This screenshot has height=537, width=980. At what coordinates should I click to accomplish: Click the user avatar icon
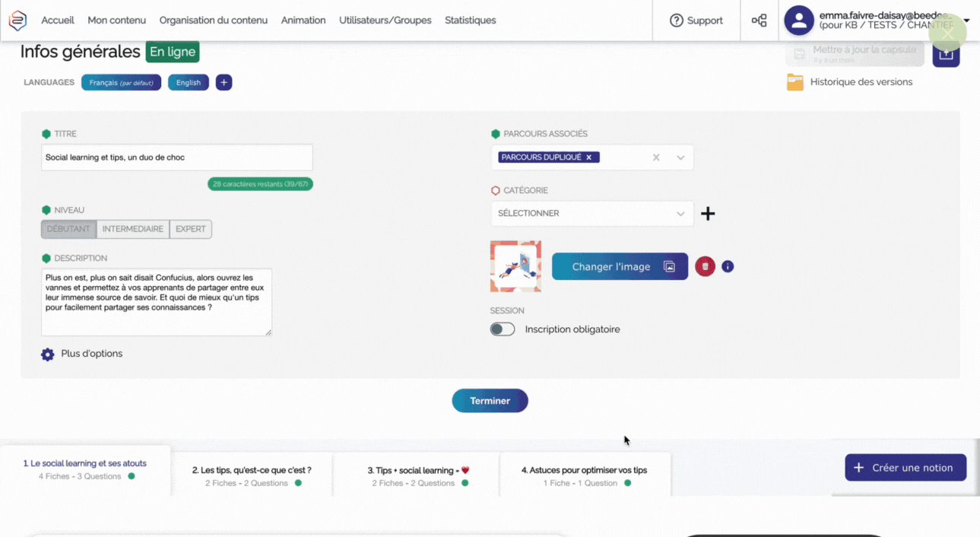coord(798,21)
